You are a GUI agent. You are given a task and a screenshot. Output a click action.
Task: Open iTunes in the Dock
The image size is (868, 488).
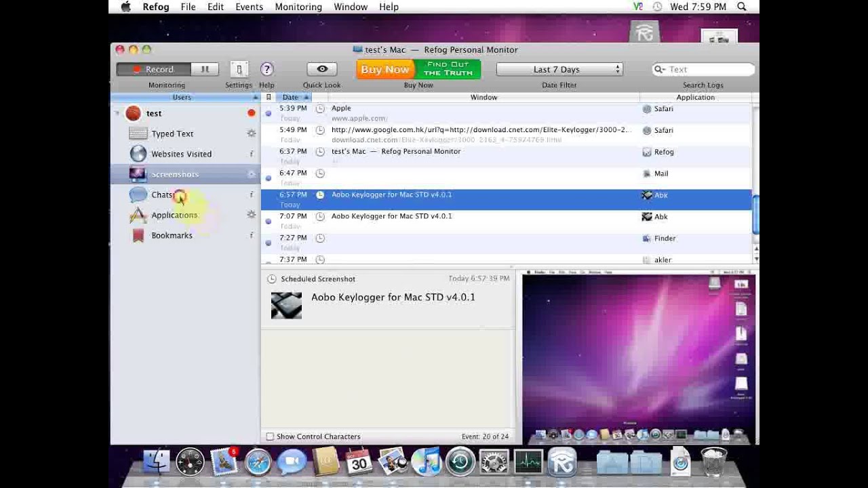pyautogui.click(x=427, y=462)
